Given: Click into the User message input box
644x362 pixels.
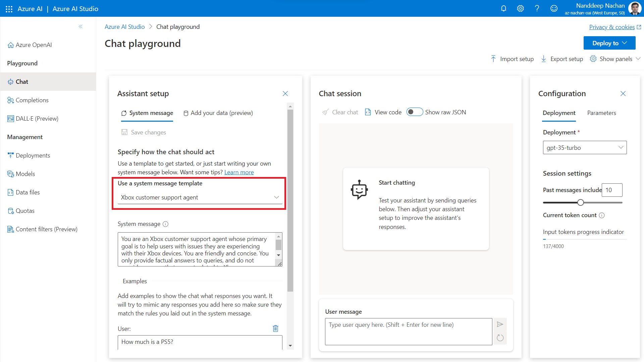Looking at the screenshot, I should coord(408,331).
